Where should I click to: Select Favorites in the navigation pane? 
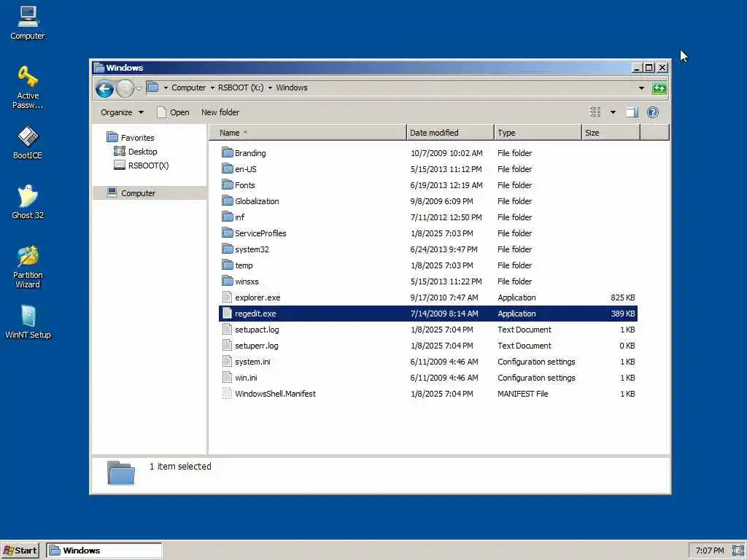click(137, 138)
